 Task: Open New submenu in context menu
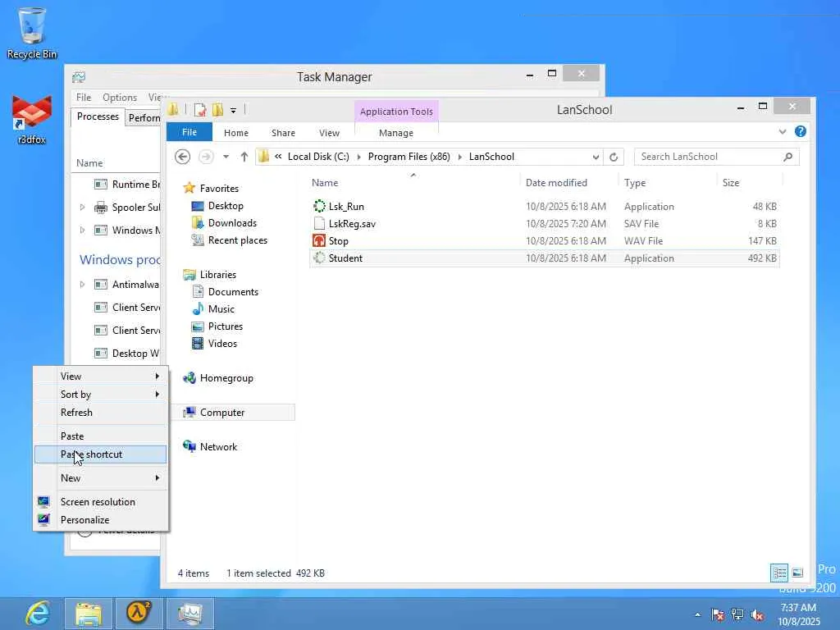coord(101,478)
